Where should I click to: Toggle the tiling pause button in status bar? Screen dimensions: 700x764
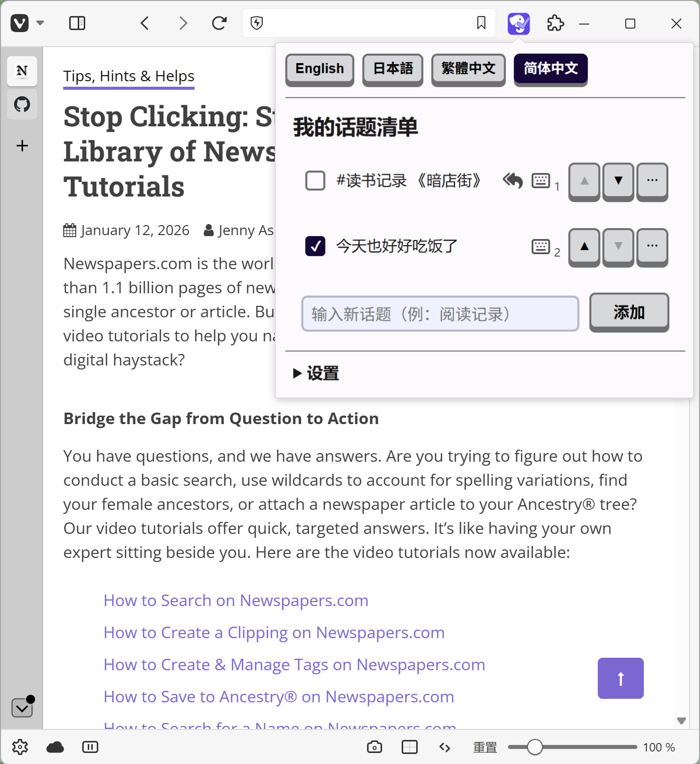(90, 747)
